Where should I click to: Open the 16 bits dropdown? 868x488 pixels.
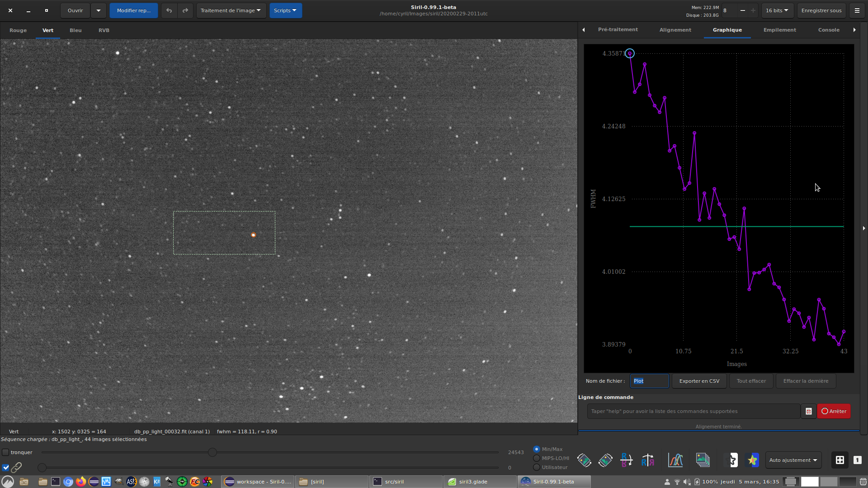(x=777, y=10)
